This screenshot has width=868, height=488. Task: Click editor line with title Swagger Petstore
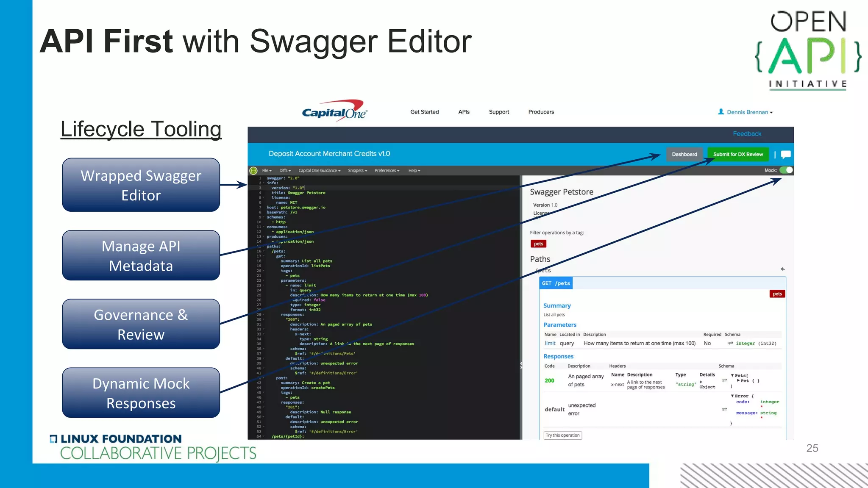298,193
